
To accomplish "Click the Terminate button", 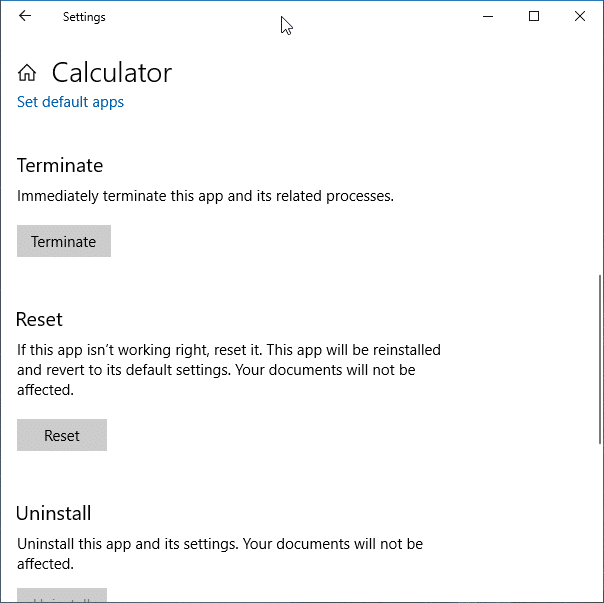I will [x=64, y=241].
